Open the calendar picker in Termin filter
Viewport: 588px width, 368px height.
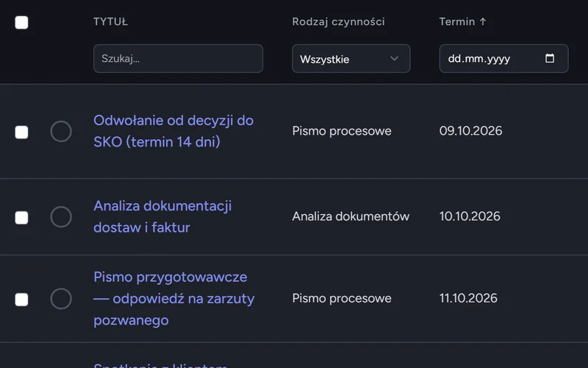[x=549, y=58]
